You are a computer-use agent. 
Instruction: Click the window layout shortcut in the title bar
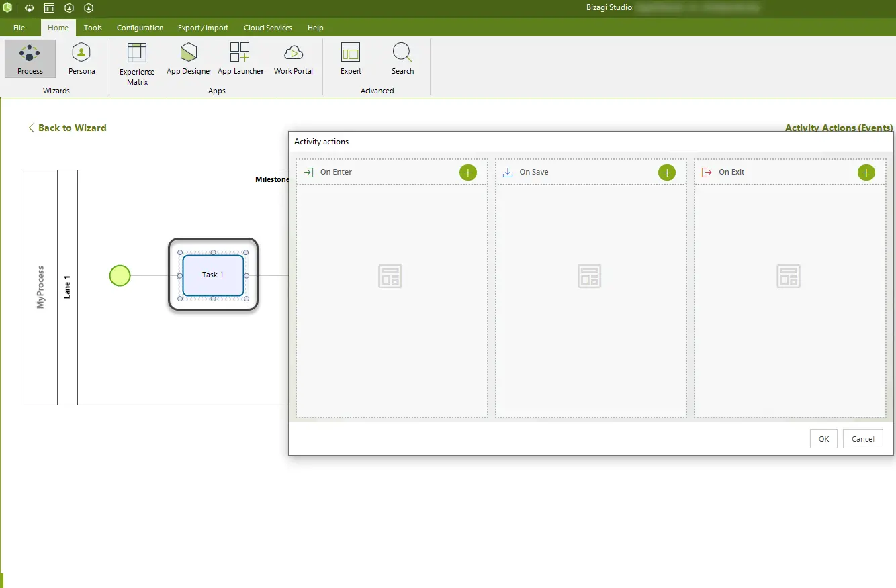pos(49,8)
